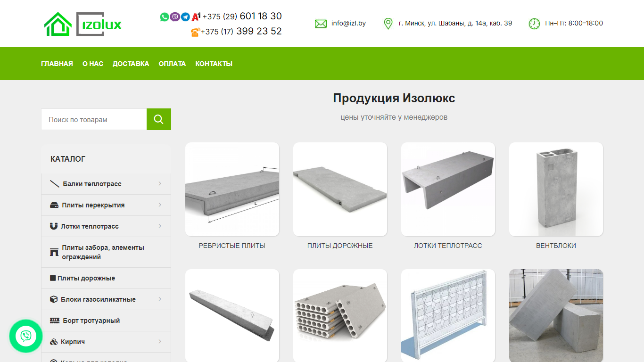Click the Telegram icon in the header
644x362 pixels.
[x=185, y=17]
